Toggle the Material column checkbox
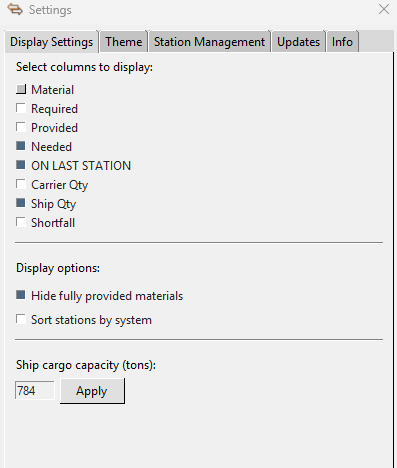The height and width of the screenshot is (468, 397). click(x=21, y=89)
